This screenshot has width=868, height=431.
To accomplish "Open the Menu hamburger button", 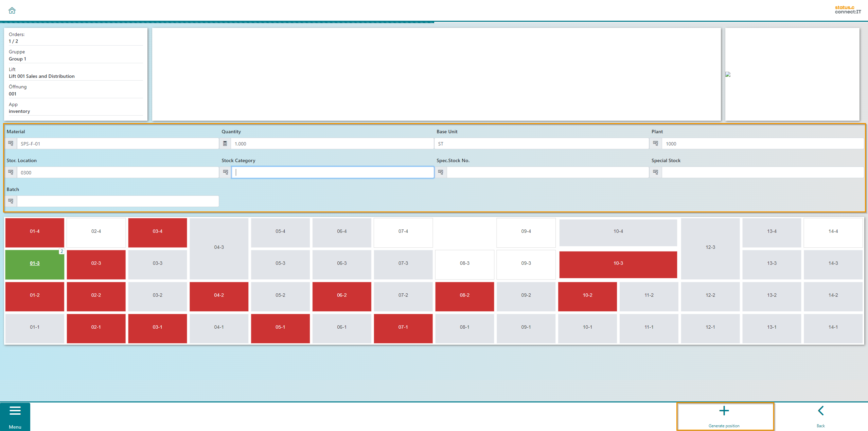I will [15, 416].
